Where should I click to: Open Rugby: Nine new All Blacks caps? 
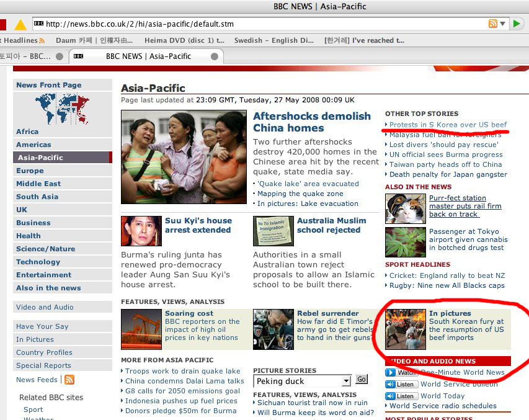pyautogui.click(x=447, y=285)
